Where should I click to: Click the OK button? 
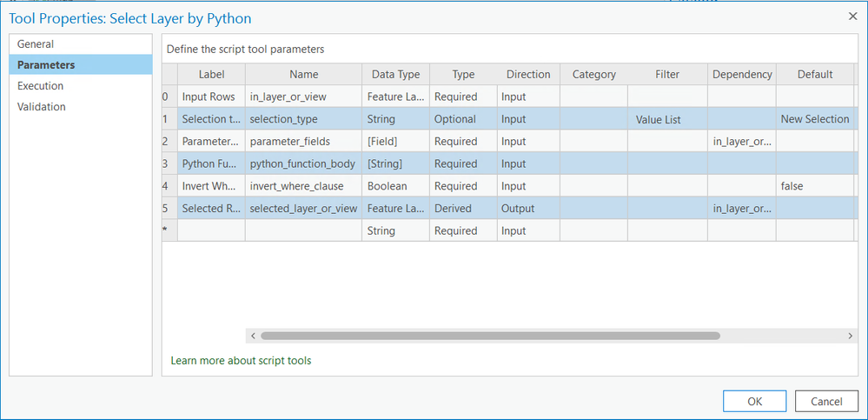[754, 401]
